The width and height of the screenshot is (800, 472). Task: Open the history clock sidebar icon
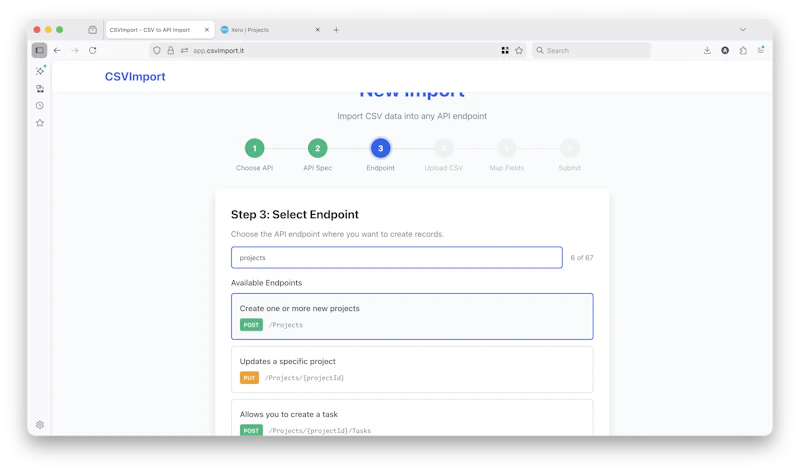40,106
